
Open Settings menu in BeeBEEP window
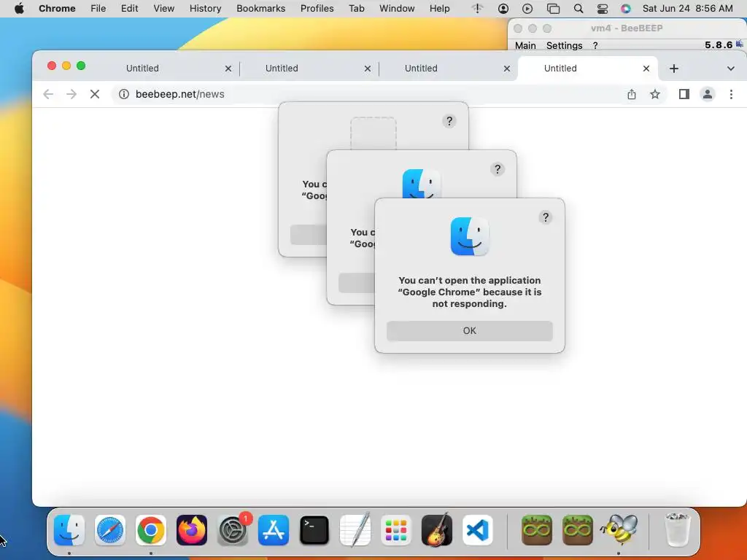(x=565, y=46)
